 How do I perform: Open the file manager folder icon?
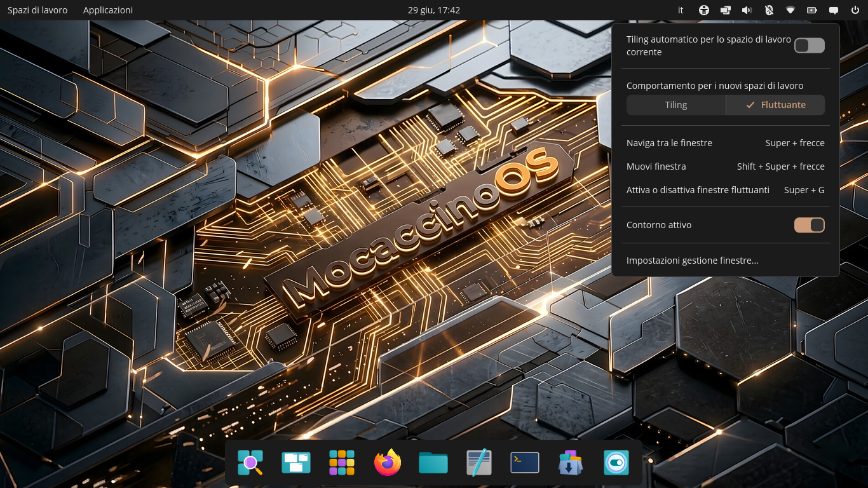pos(433,463)
